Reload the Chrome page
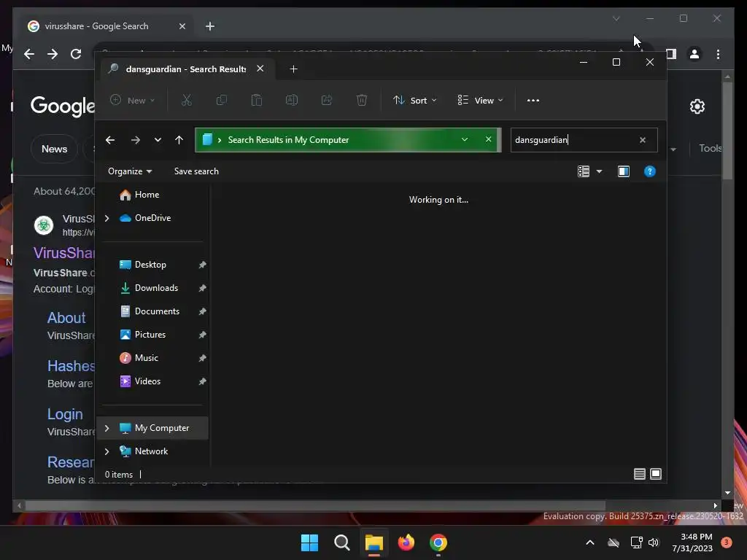Viewport: 747px width, 560px height. (76, 54)
